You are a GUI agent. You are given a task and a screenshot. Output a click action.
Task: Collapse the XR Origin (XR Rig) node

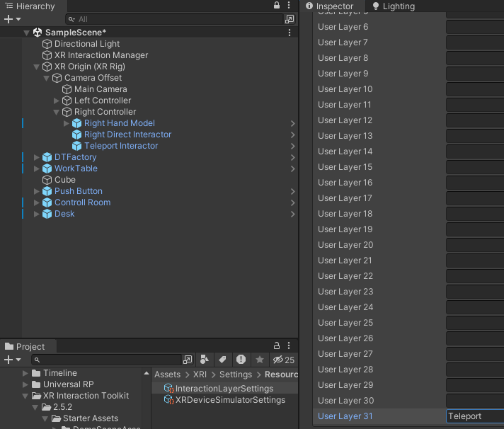click(x=36, y=67)
